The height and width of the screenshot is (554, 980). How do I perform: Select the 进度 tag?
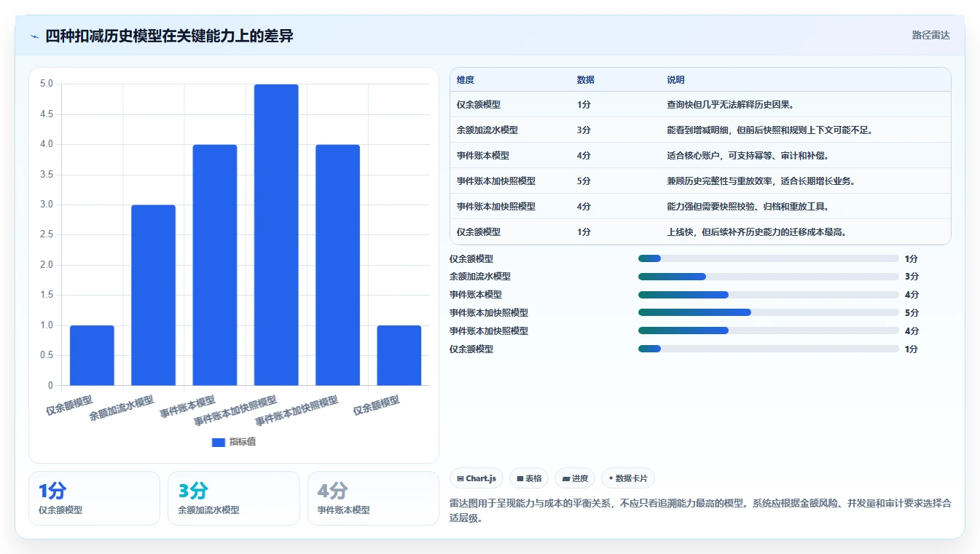pyautogui.click(x=575, y=478)
